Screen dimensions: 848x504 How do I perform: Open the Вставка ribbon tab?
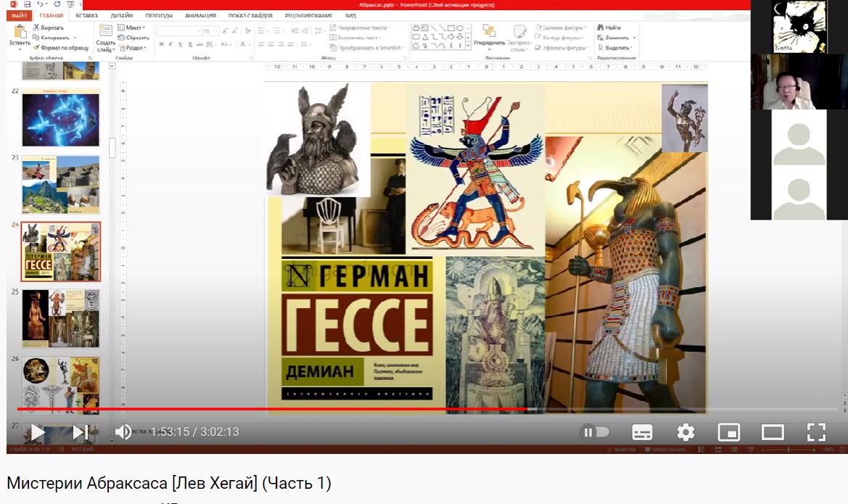pyautogui.click(x=86, y=16)
